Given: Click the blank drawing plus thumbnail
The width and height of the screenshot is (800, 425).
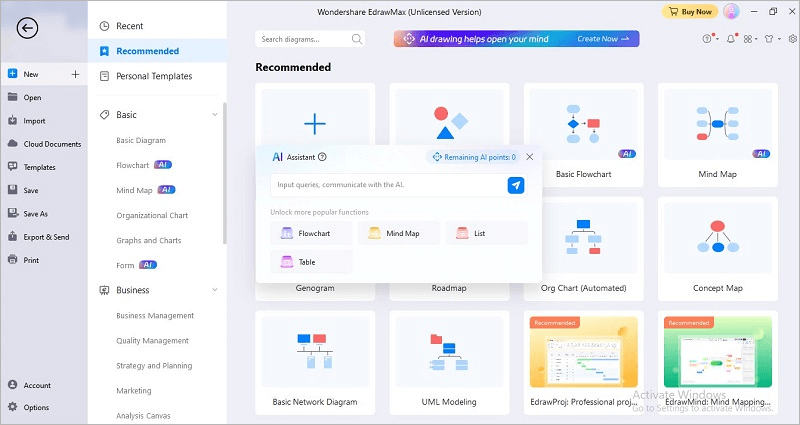Looking at the screenshot, I should [315, 123].
